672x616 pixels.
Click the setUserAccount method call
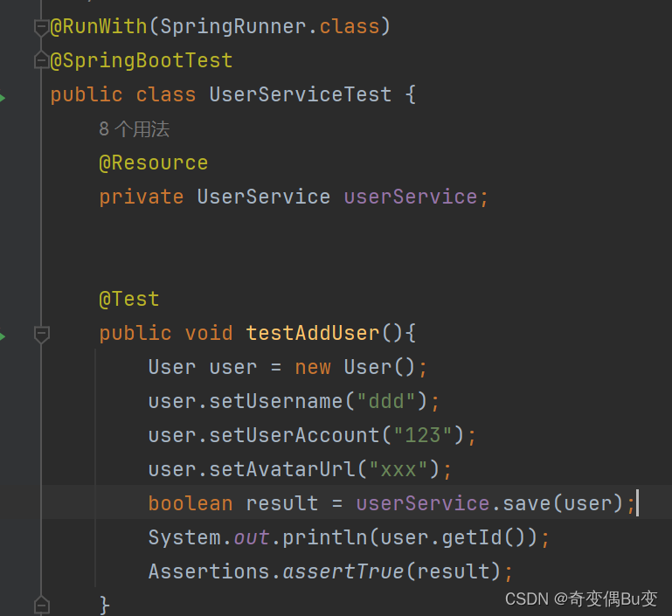[x=294, y=435]
